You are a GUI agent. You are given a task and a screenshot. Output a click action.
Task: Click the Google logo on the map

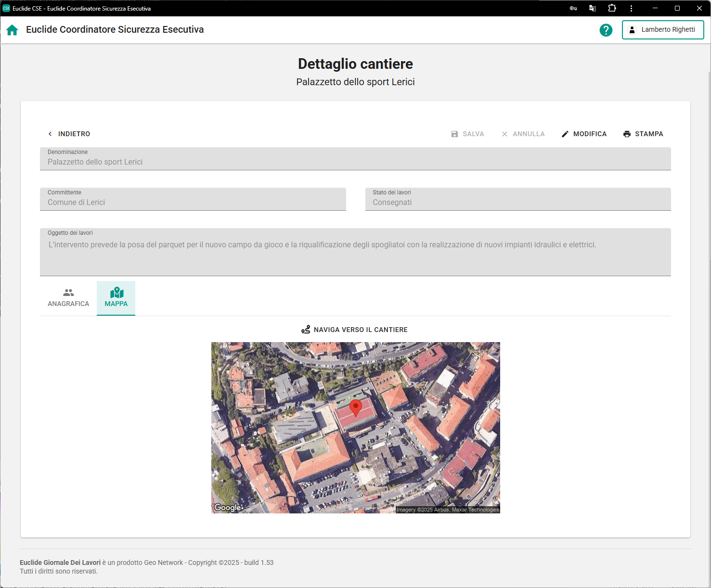coord(227,507)
